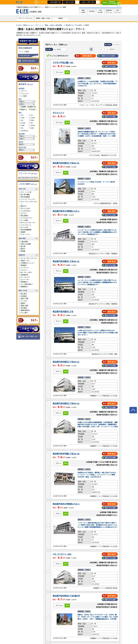Check the 一戸建て building type box

coord(20,96)
